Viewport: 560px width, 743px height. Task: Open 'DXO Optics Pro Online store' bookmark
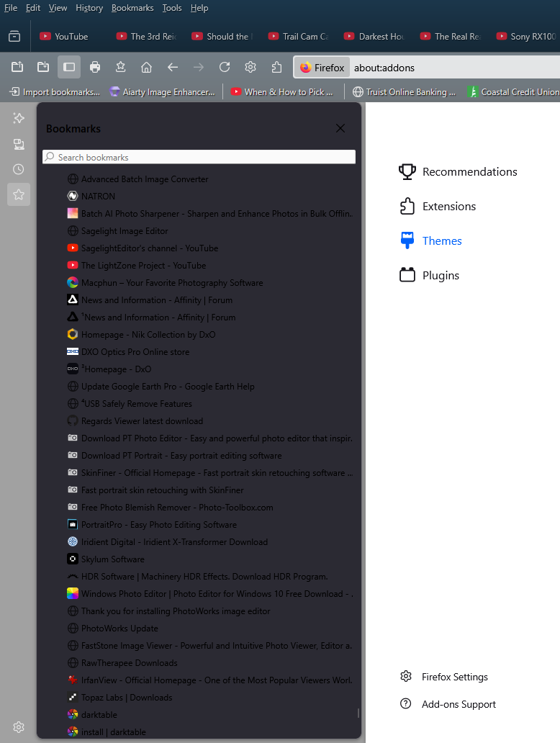coord(128,352)
